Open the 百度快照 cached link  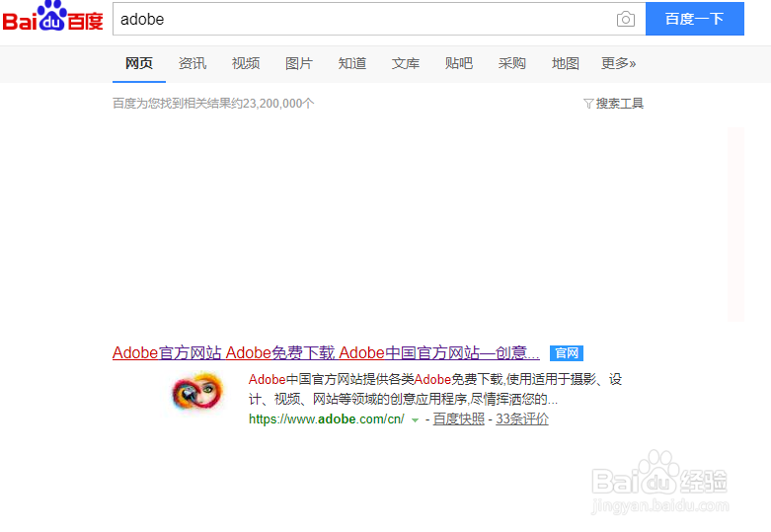[459, 418]
